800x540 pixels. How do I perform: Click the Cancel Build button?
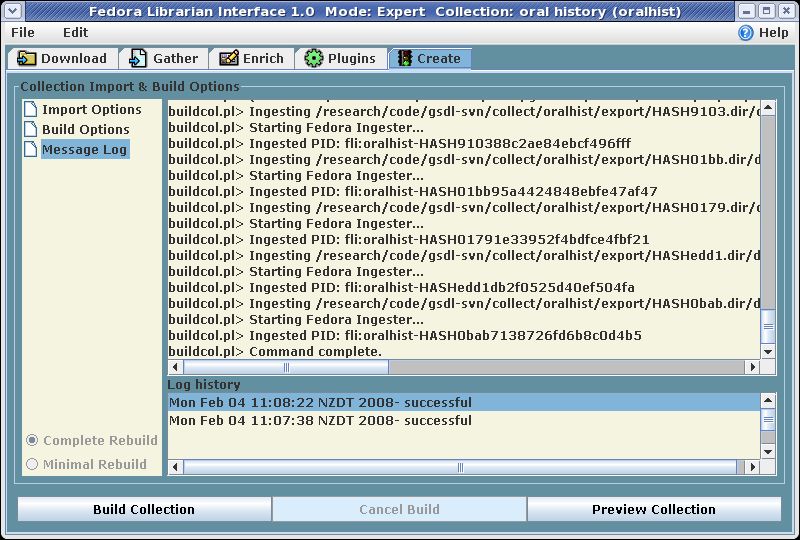coord(399,509)
